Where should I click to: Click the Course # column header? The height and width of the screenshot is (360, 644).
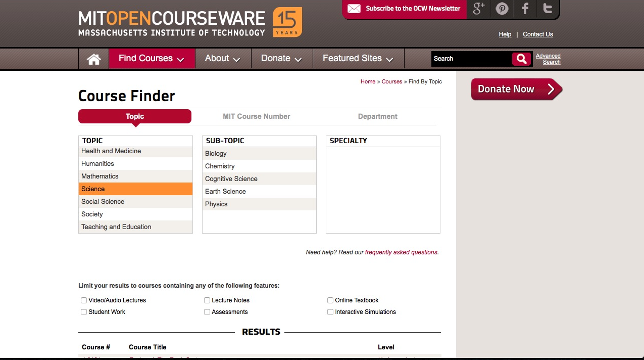(96, 347)
